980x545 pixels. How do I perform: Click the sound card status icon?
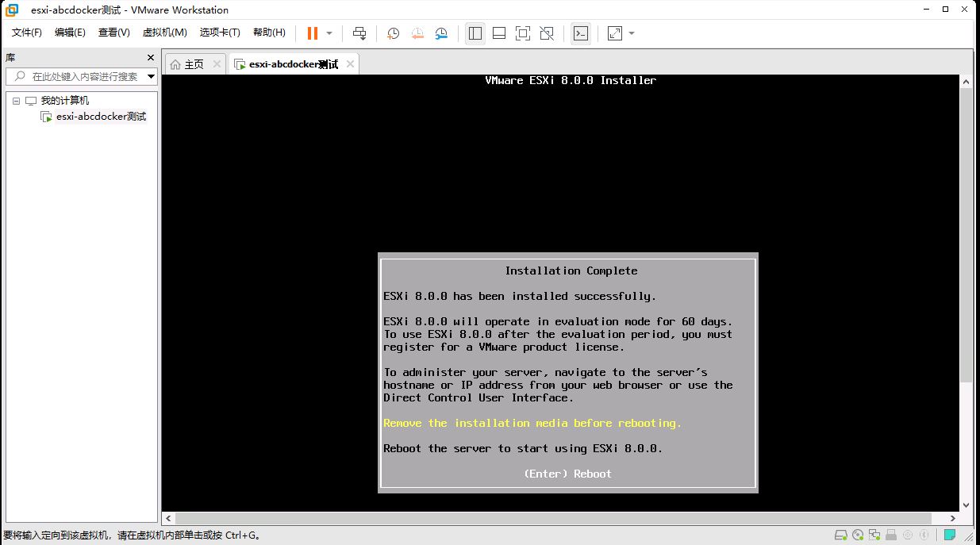click(x=908, y=535)
